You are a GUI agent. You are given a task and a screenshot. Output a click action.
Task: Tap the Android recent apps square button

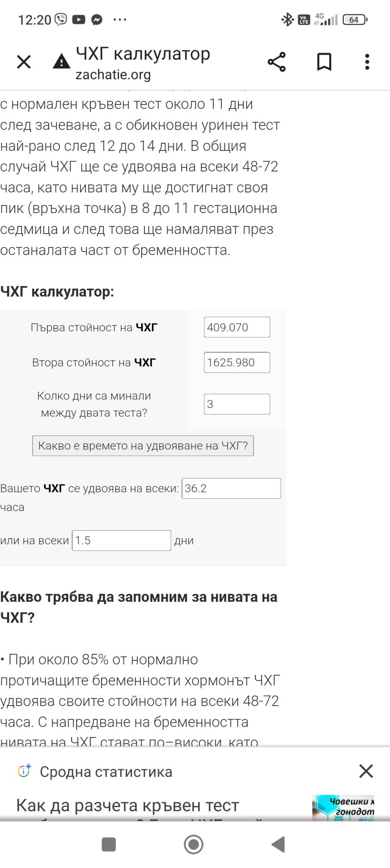tap(109, 844)
